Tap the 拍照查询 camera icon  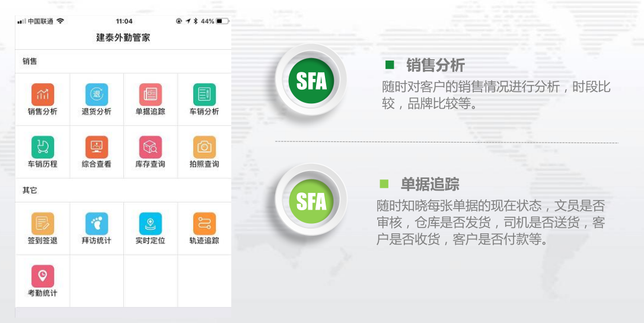(205, 148)
